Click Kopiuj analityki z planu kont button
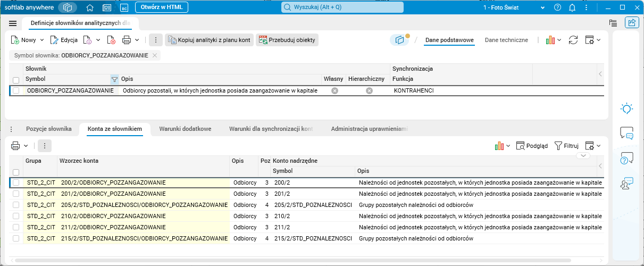Viewport: 644px width, 266px height. [208, 40]
